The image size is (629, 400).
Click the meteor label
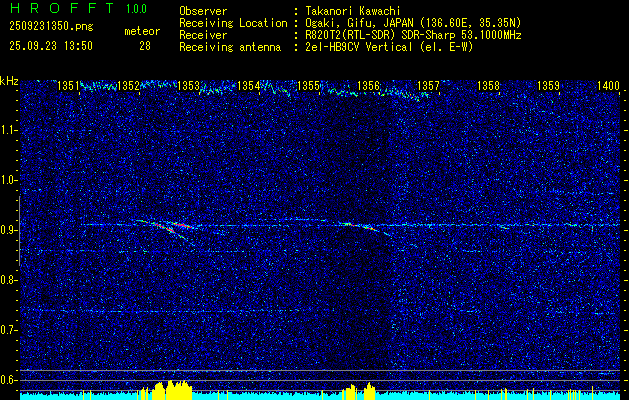coord(142,31)
